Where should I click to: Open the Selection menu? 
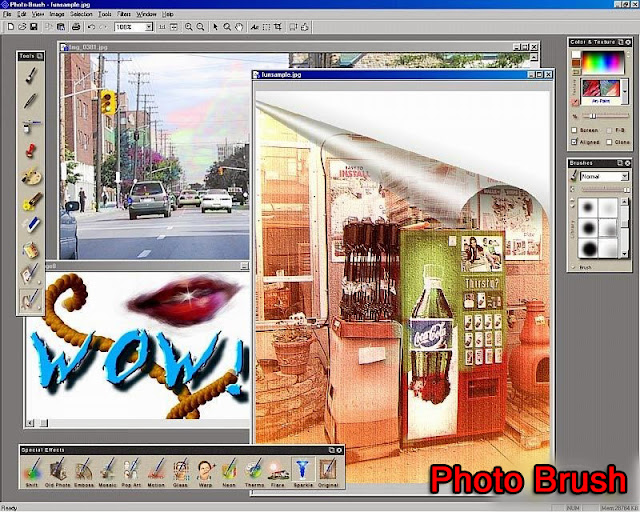click(81, 14)
